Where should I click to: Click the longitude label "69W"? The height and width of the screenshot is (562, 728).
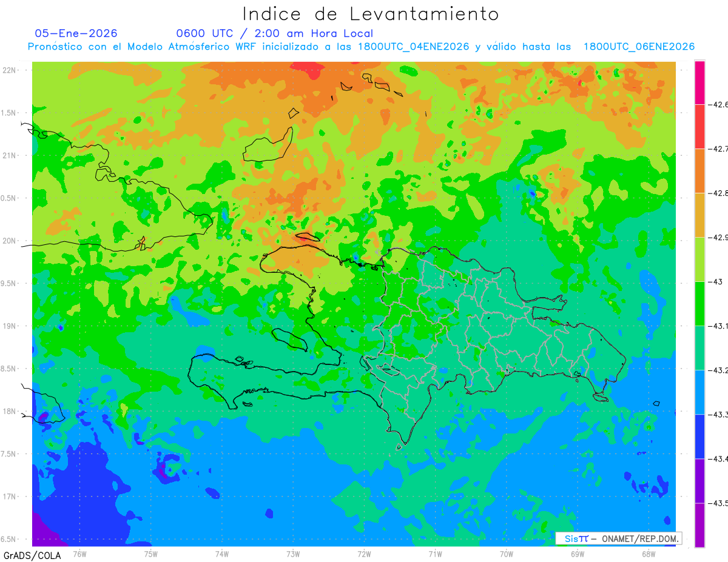[x=578, y=554]
